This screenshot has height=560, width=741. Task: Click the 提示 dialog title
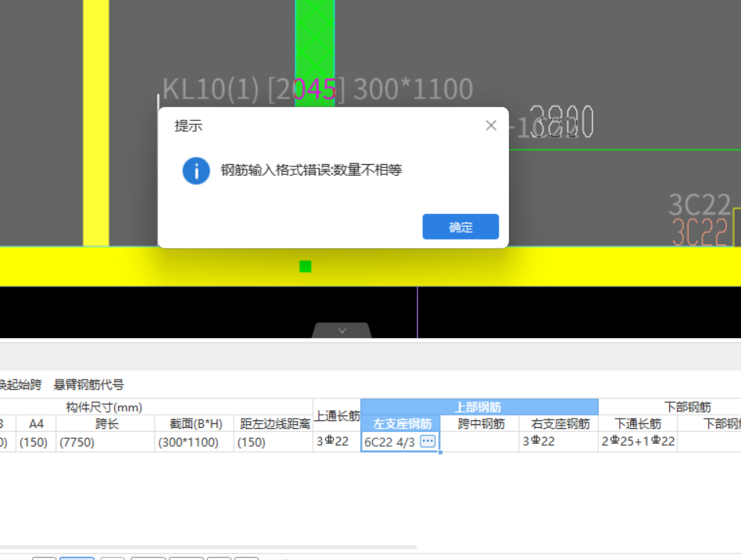188,126
